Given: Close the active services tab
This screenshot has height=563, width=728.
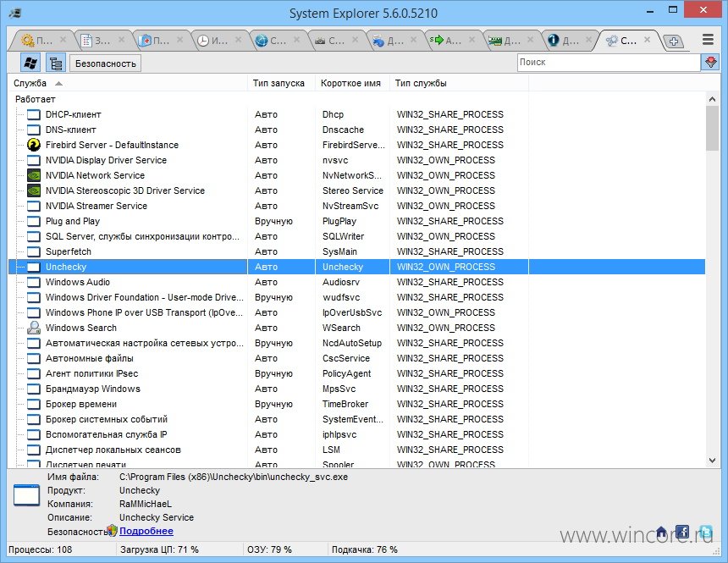Looking at the screenshot, I should coord(647,40).
